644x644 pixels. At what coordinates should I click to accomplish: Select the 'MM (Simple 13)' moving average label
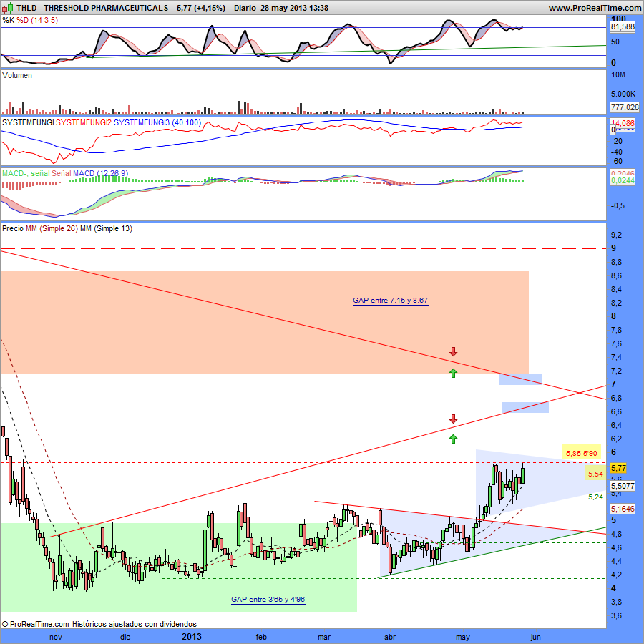point(107,228)
